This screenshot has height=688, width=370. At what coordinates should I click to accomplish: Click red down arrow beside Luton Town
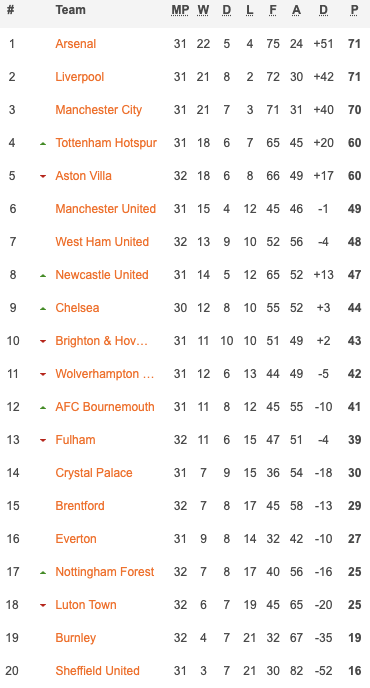[43, 606]
